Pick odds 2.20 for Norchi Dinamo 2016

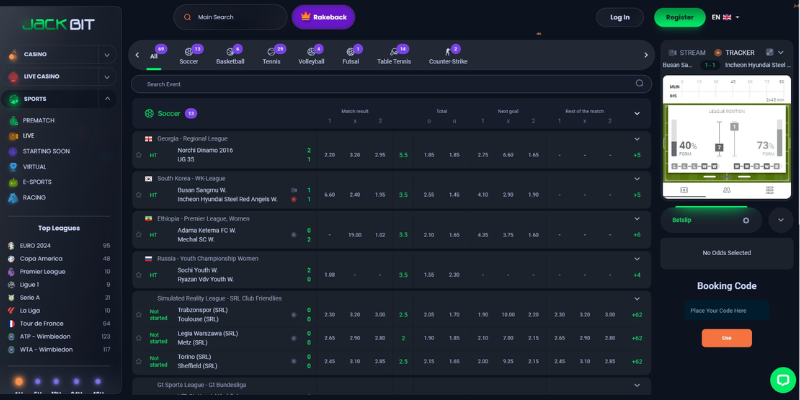point(330,155)
